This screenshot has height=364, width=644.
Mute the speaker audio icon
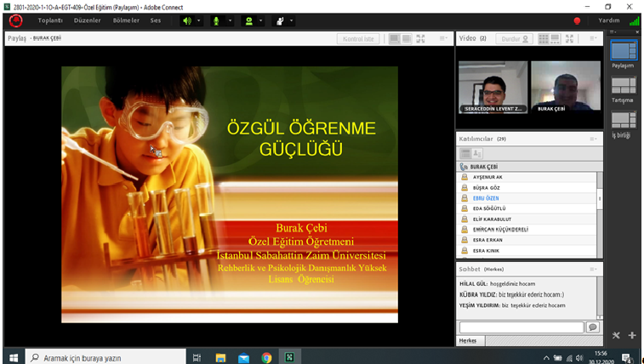point(186,20)
